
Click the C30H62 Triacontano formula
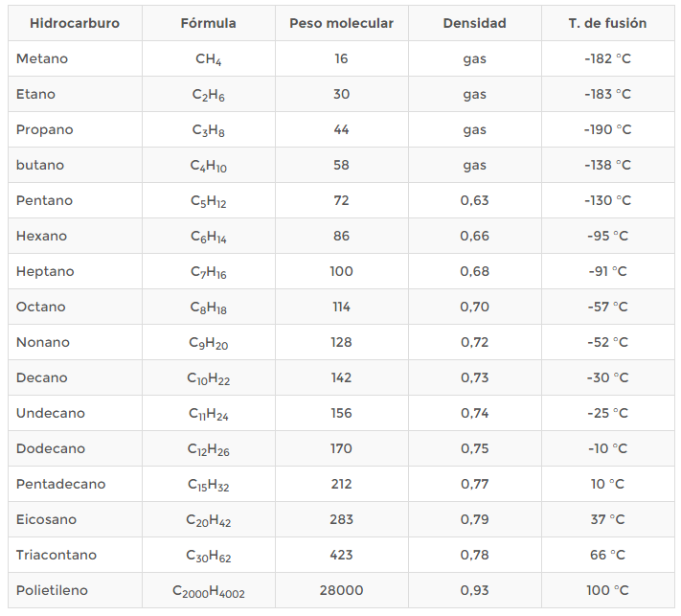coord(208,556)
